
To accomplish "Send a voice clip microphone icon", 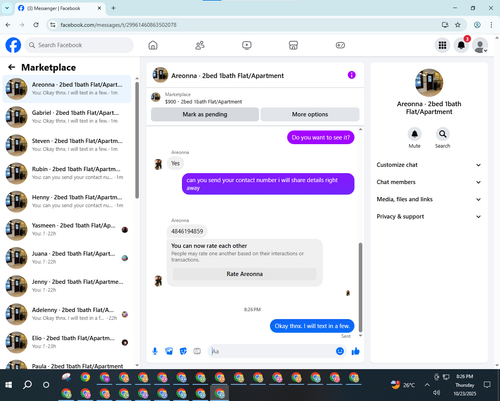I will (x=155, y=351).
